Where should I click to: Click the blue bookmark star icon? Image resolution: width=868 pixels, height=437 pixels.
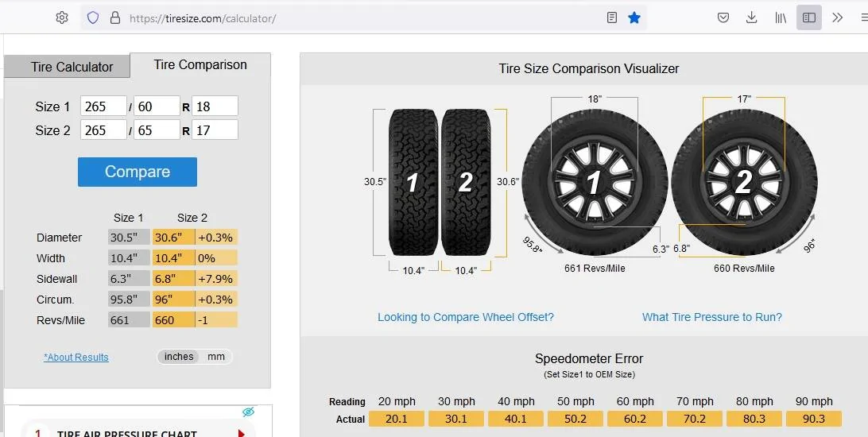[634, 17]
